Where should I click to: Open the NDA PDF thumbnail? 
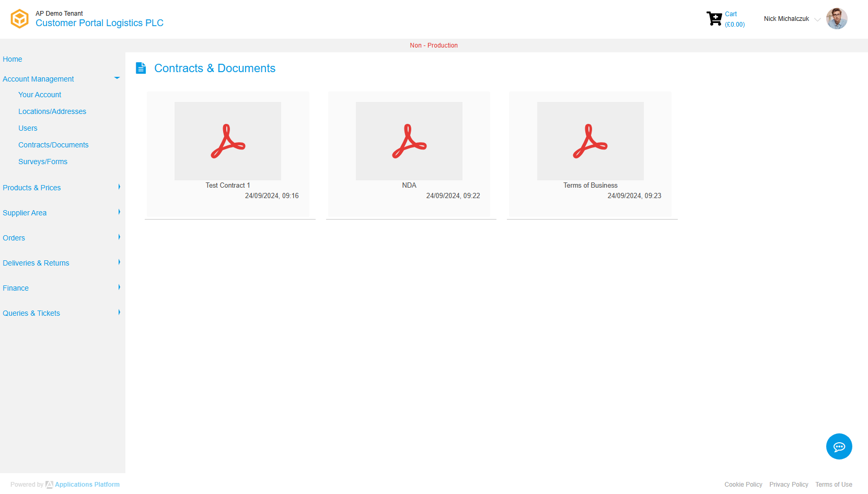[x=409, y=141]
